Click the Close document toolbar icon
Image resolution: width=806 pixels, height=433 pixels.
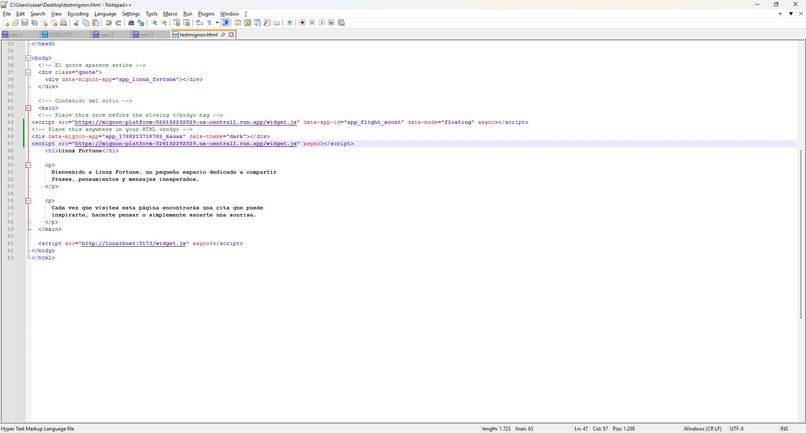click(44, 23)
